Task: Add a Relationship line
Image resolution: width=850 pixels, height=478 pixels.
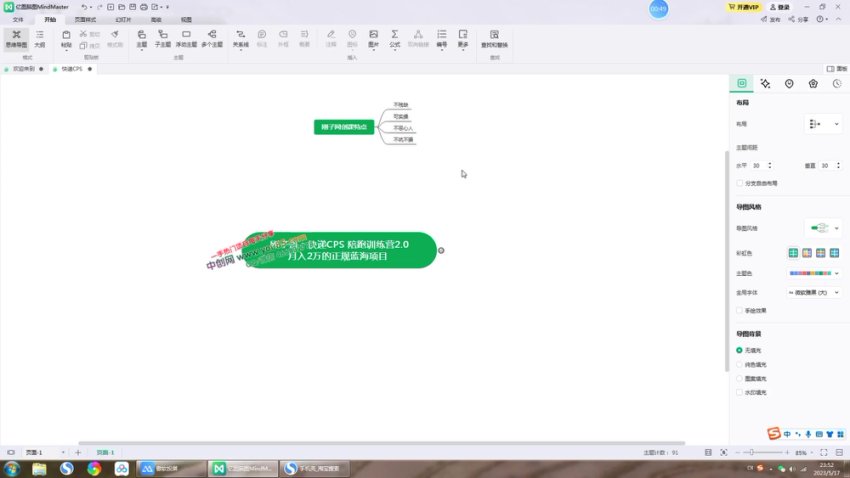Action: pyautogui.click(x=241, y=38)
